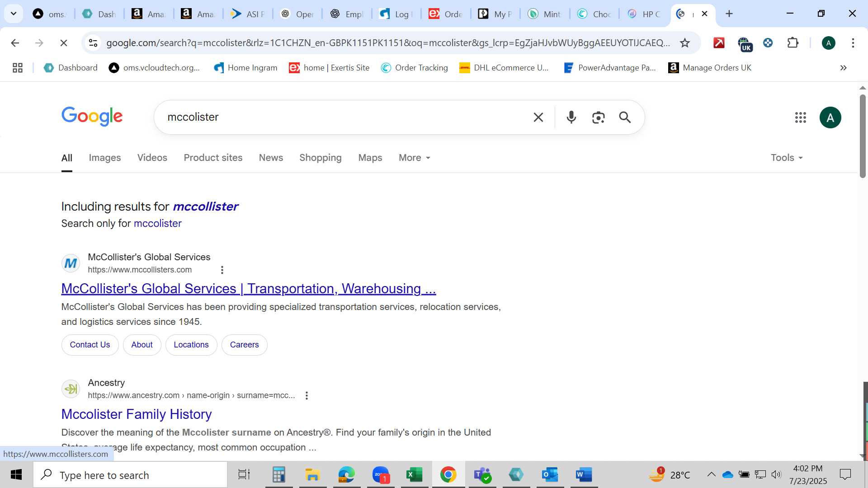Open the Dashboard bookmark

[x=71, y=68]
